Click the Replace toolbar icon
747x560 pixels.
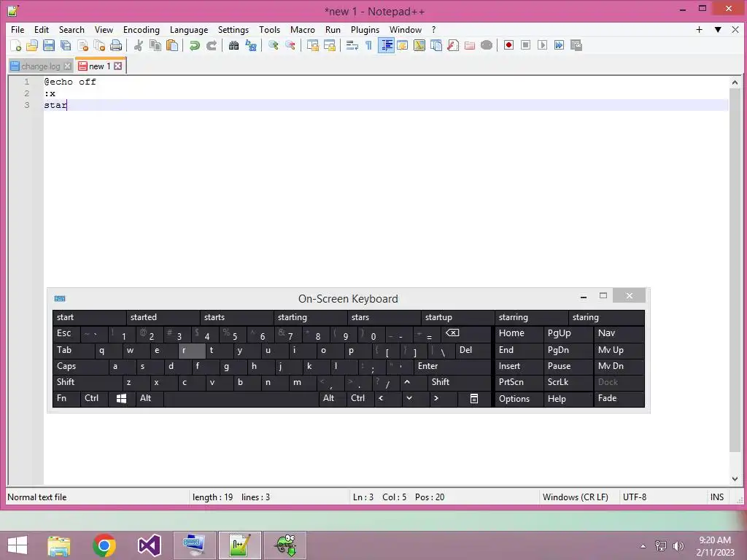coord(251,45)
